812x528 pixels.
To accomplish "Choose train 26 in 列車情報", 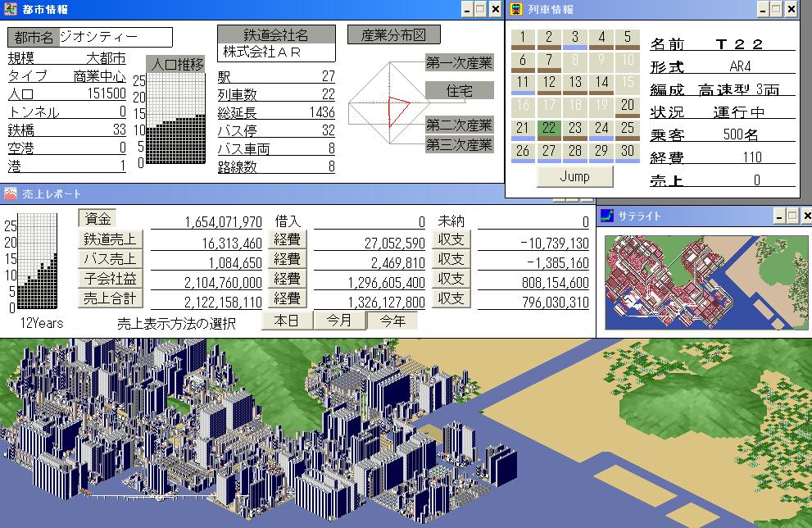I will 523,152.
